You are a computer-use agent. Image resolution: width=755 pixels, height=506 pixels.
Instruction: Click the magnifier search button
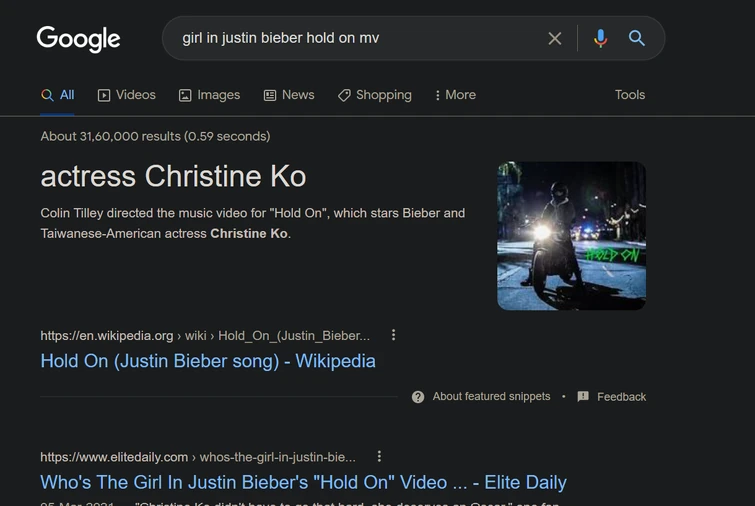click(637, 38)
